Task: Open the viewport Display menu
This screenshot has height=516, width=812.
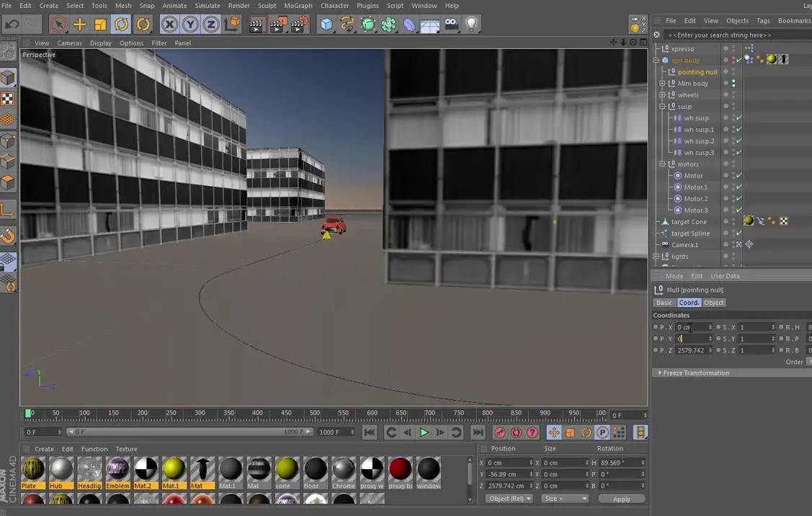Action: click(x=100, y=43)
